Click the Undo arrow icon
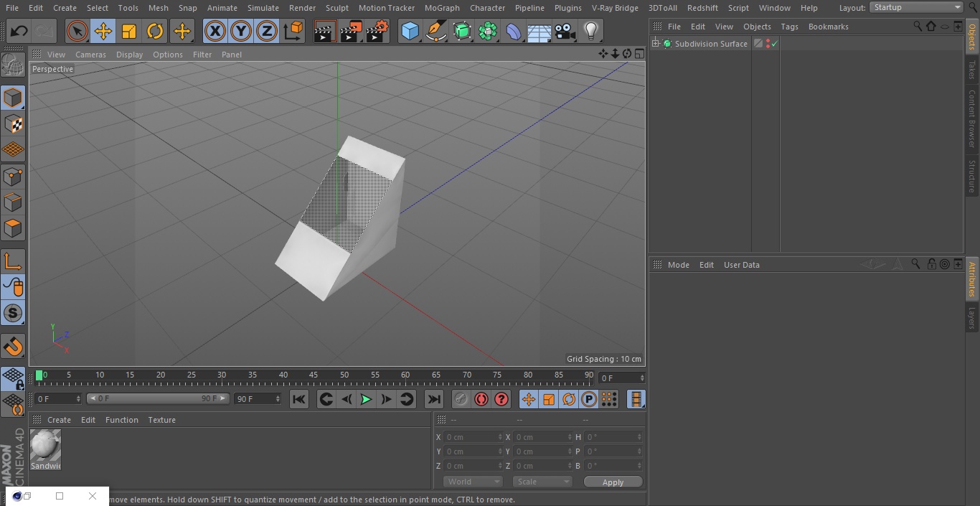980x506 pixels. pos(19,31)
